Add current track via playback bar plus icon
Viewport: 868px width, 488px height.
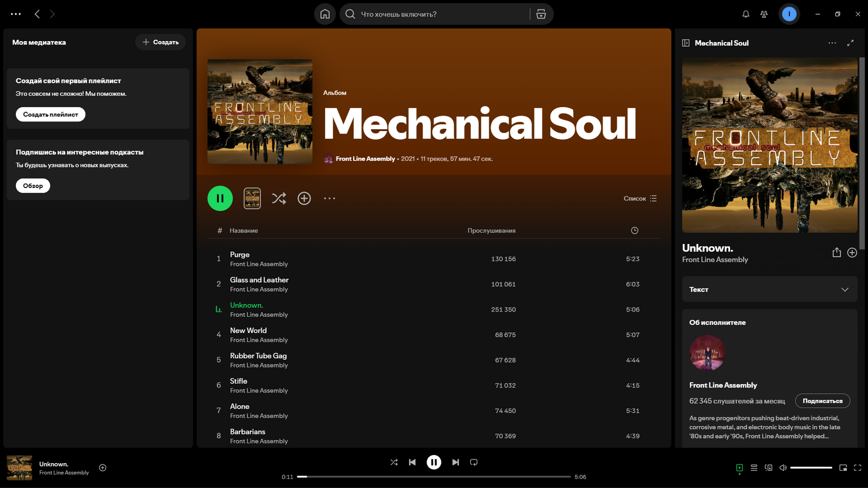coord(102,467)
